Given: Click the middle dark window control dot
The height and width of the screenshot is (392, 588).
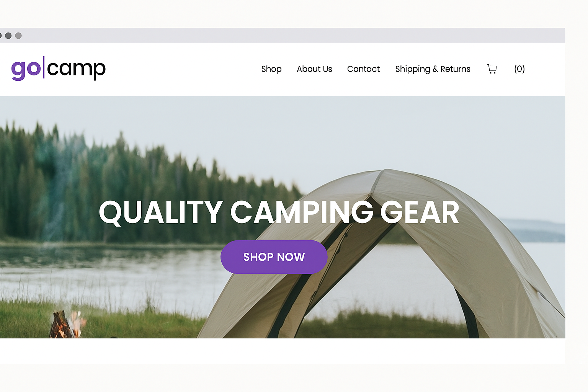Looking at the screenshot, I should tap(8, 36).
